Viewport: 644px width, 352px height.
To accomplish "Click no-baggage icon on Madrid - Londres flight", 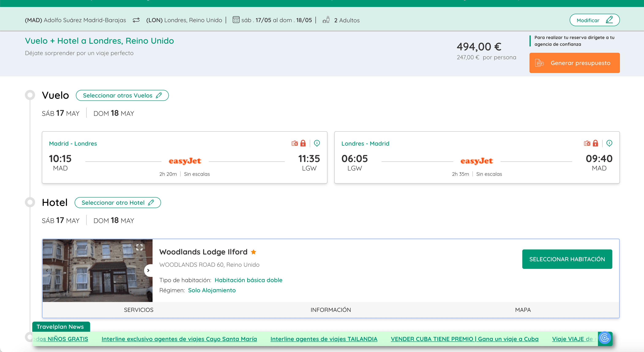I will (295, 143).
